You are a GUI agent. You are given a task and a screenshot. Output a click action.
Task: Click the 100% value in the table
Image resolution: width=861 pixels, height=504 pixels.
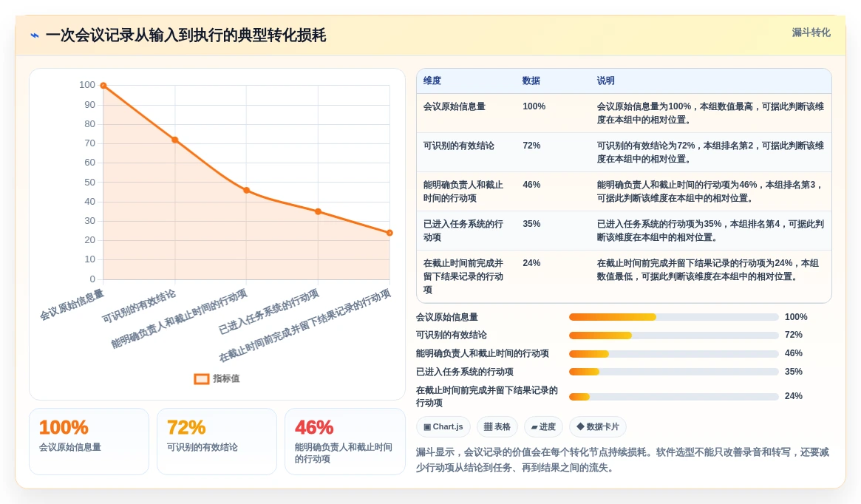(534, 106)
